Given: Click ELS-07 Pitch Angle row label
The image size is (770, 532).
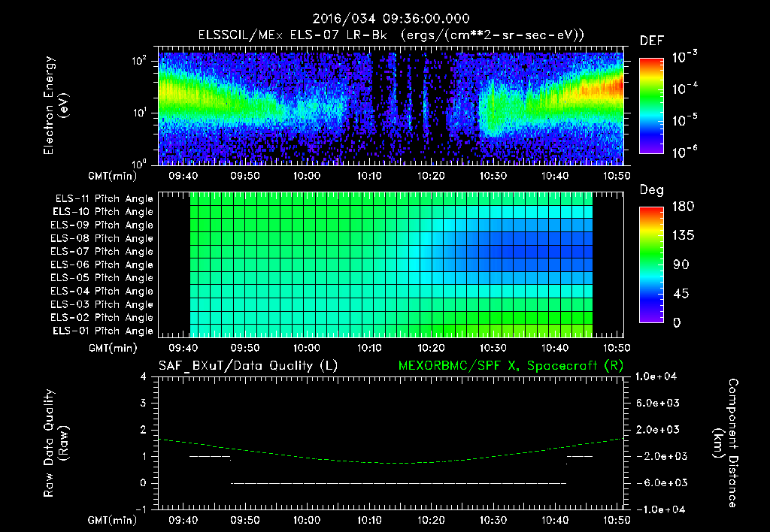Looking at the screenshot, I should coord(102,251).
